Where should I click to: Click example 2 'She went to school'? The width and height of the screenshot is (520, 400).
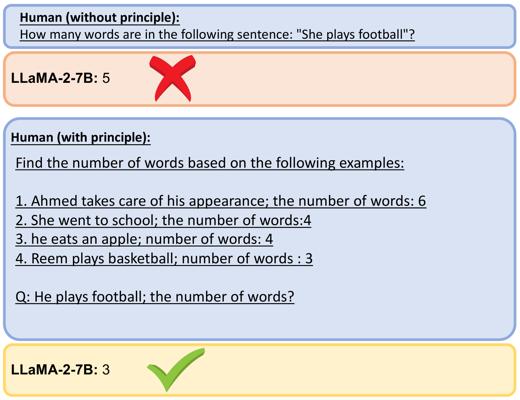(x=163, y=220)
